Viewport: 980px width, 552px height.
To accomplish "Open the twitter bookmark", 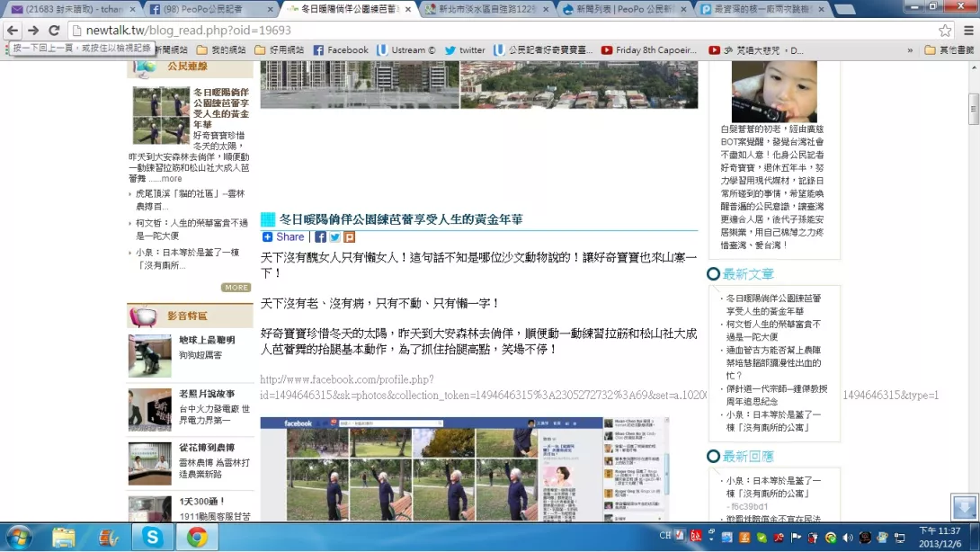I will click(465, 50).
